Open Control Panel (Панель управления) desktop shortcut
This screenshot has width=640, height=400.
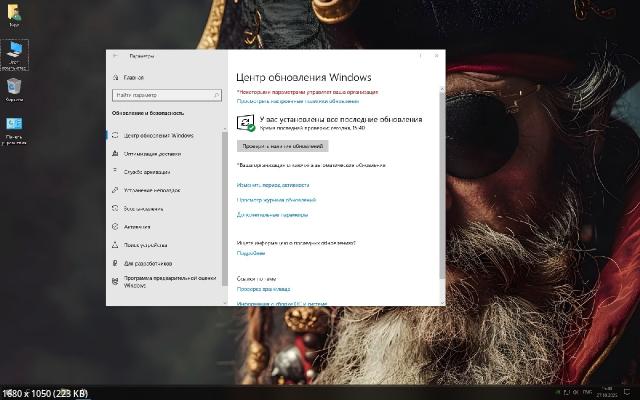coord(15,128)
